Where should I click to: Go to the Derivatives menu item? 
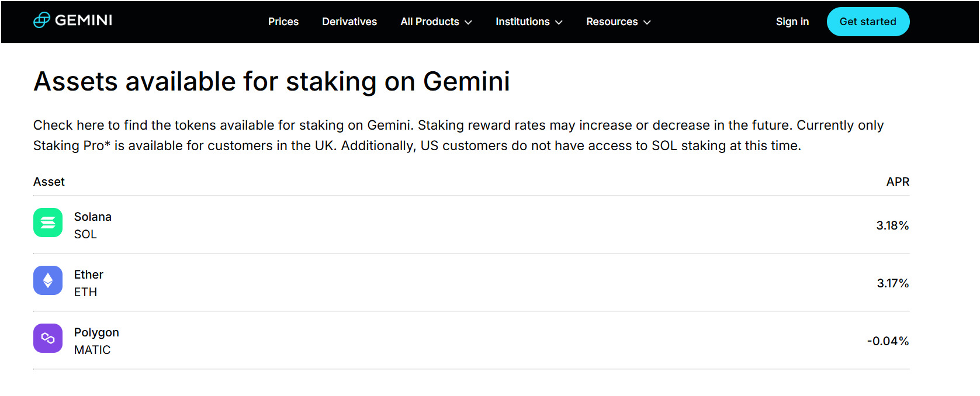tap(349, 22)
